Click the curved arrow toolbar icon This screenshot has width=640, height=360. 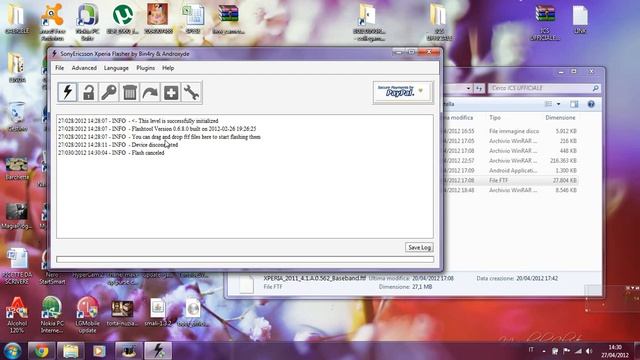pyautogui.click(x=150, y=92)
